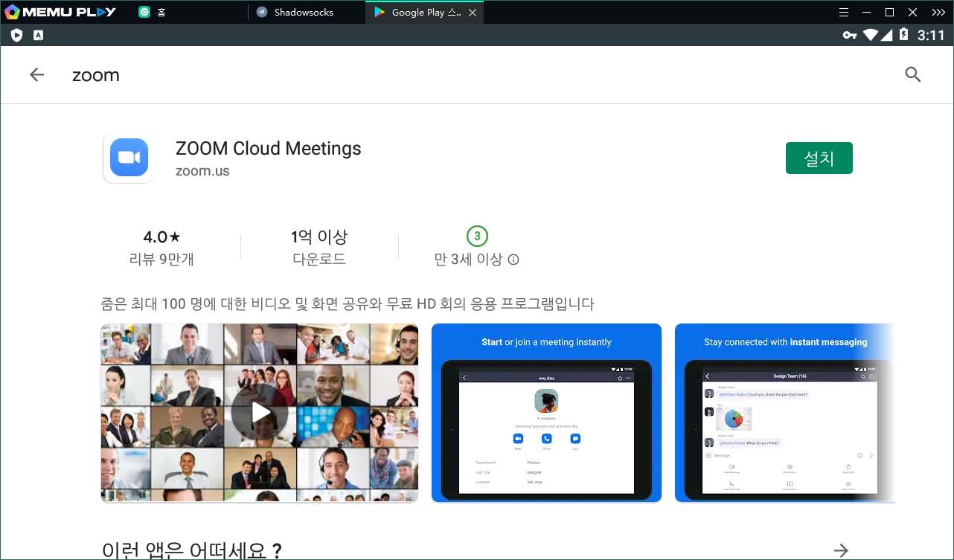
Task: Click the Wi-Fi status icon
Action: click(x=871, y=35)
